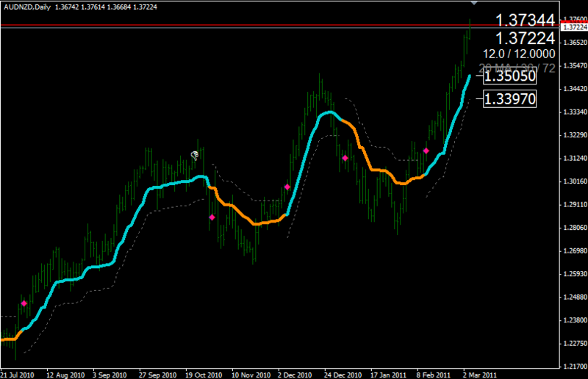The height and width of the screenshot is (379, 588).
Task: Click the 1.35470 price scale value
Action: tap(576, 65)
